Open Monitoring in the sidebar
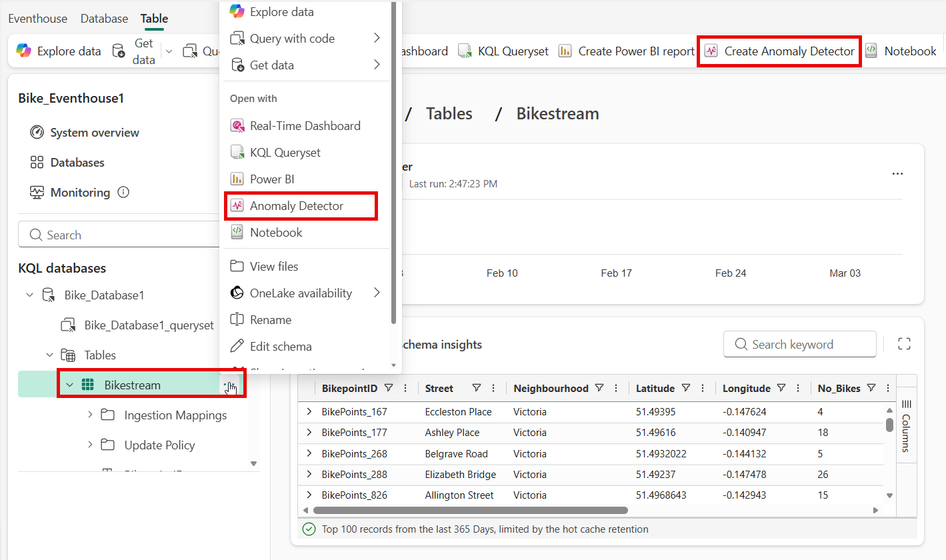946x560 pixels. point(70,193)
